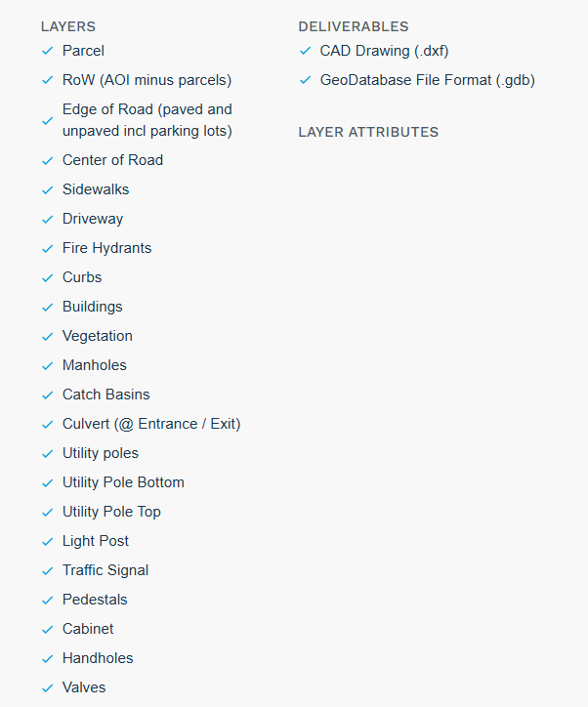Image resolution: width=588 pixels, height=707 pixels.
Task: Choose the Utility Pole Bottom entry
Action: coord(123,482)
